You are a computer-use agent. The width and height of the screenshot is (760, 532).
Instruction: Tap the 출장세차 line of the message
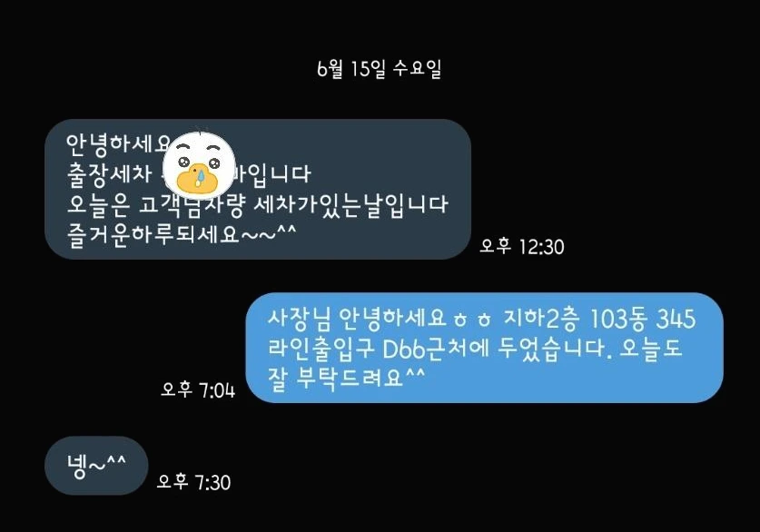pyautogui.click(x=110, y=174)
